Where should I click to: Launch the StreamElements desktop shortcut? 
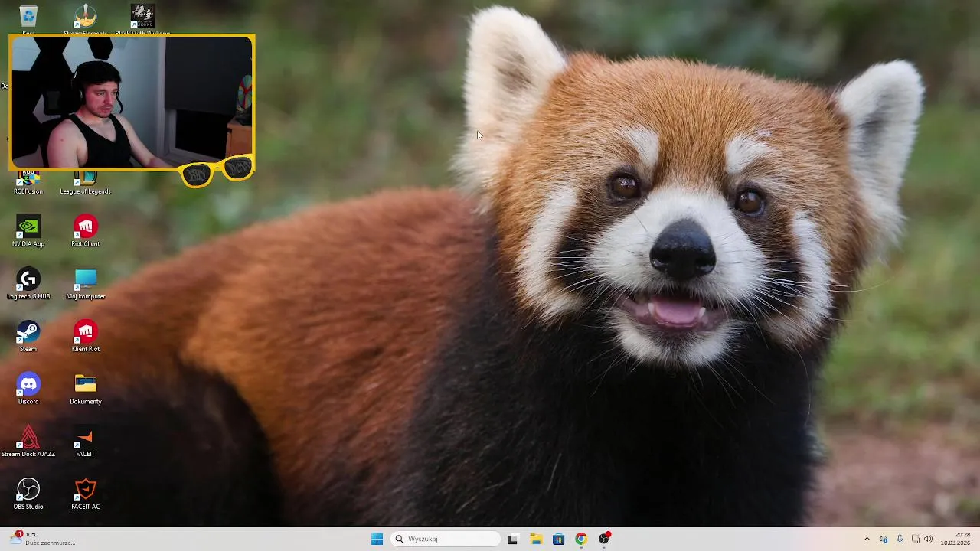[x=85, y=16]
